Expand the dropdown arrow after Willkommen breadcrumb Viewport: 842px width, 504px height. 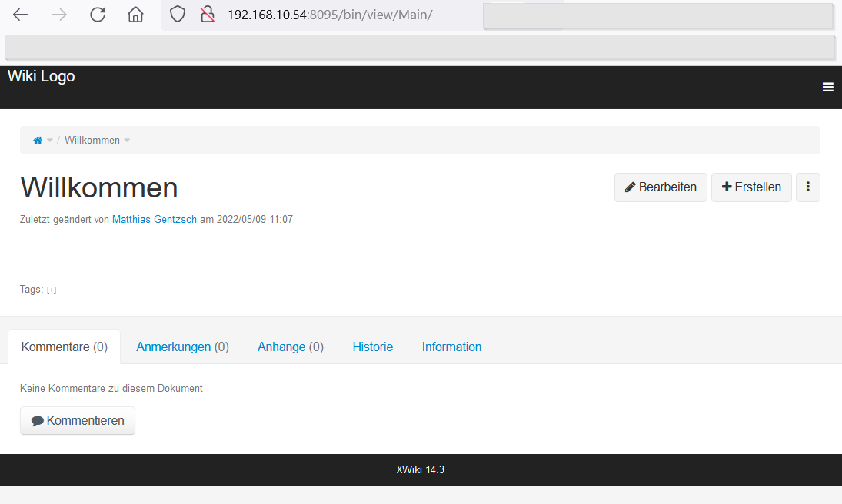[128, 141]
